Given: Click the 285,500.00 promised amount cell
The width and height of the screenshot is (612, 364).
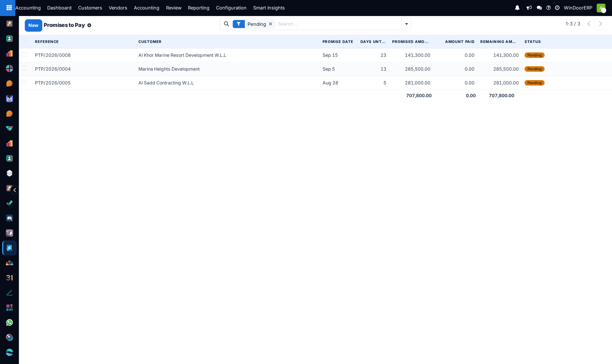Looking at the screenshot, I should click(x=417, y=69).
